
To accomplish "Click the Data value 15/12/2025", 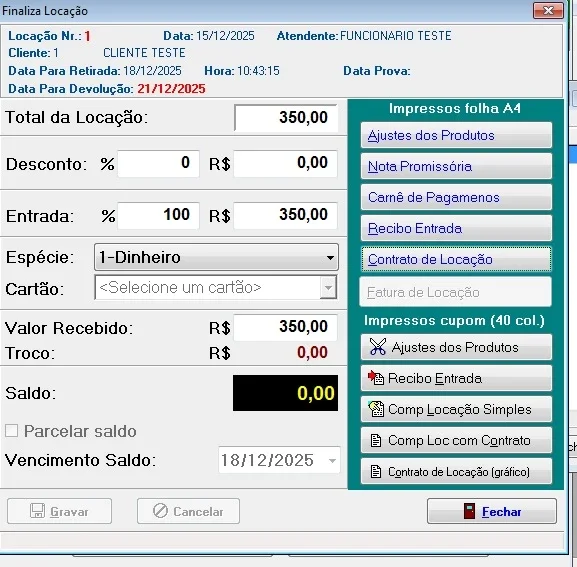I will point(225,36).
